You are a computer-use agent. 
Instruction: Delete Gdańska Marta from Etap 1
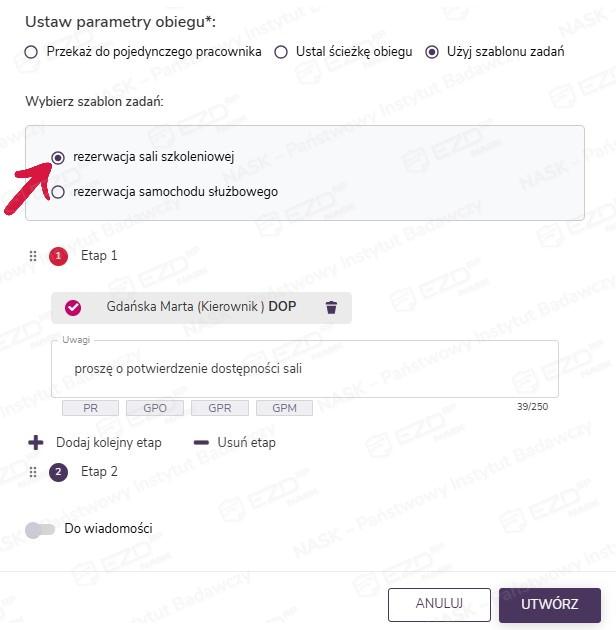(x=331, y=308)
